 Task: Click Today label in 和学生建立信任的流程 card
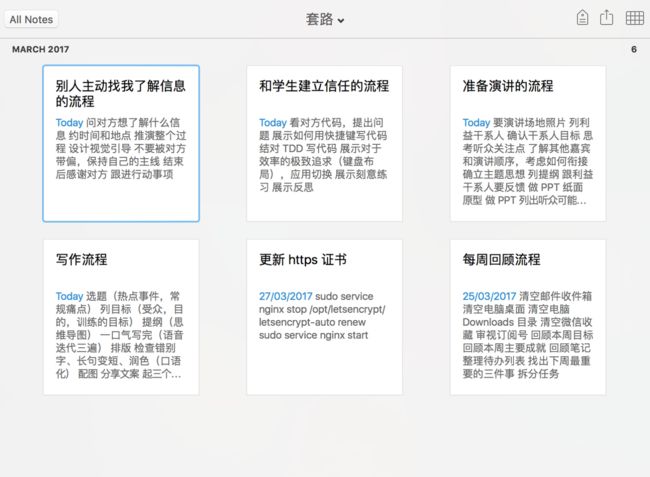(273, 123)
